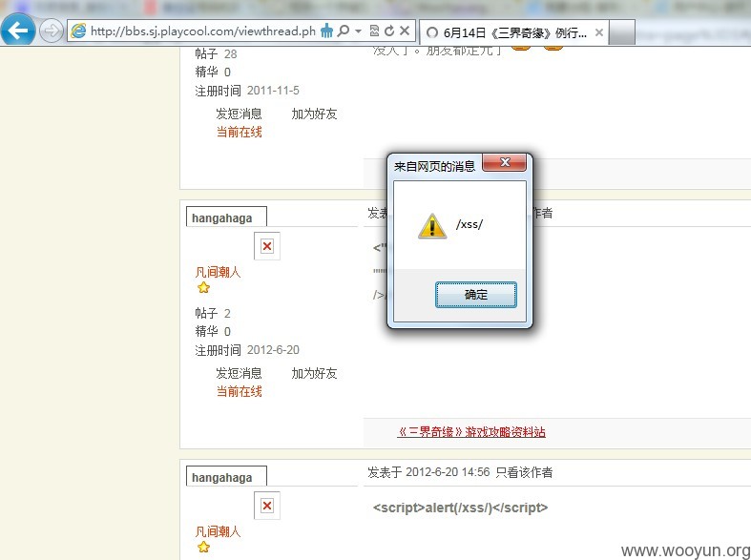Click the /xss/ message text
The height and width of the screenshot is (560, 751).
pyautogui.click(x=469, y=224)
